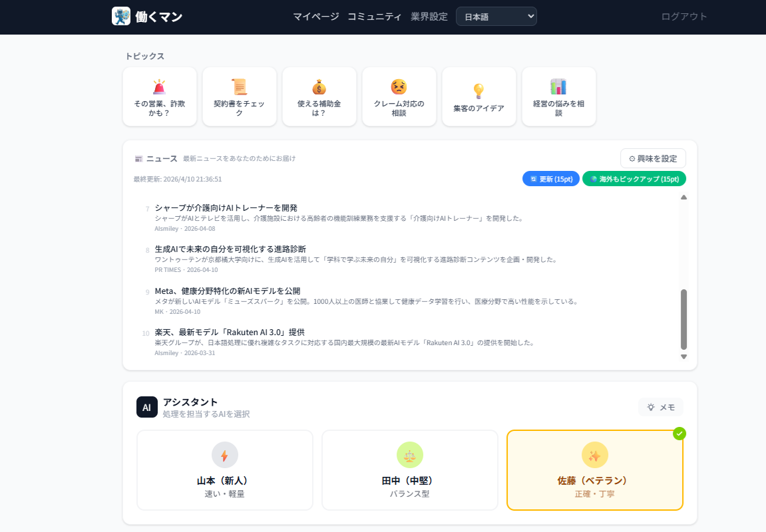Select 佐藤（ベテラン） assistant card
766x532 pixels.
tap(595, 470)
